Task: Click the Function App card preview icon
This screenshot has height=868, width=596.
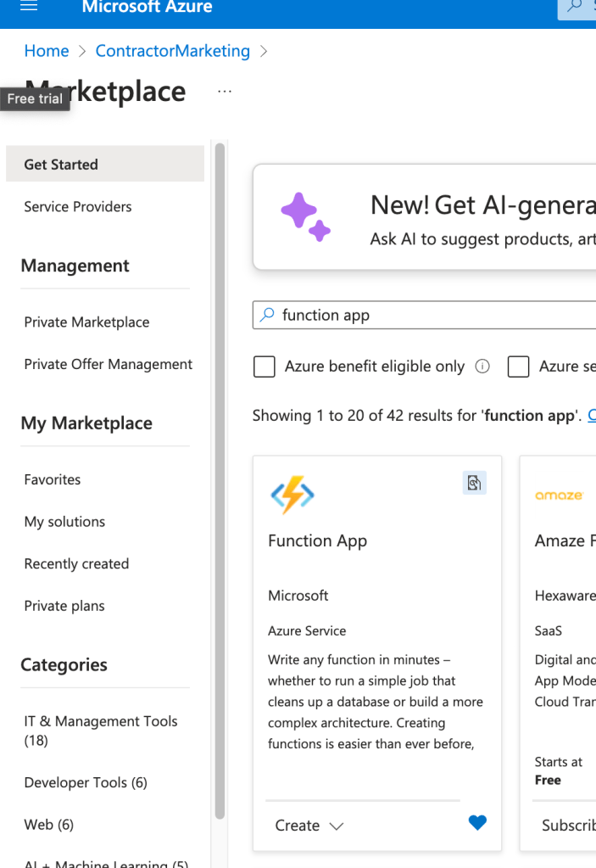Action: pos(475,483)
